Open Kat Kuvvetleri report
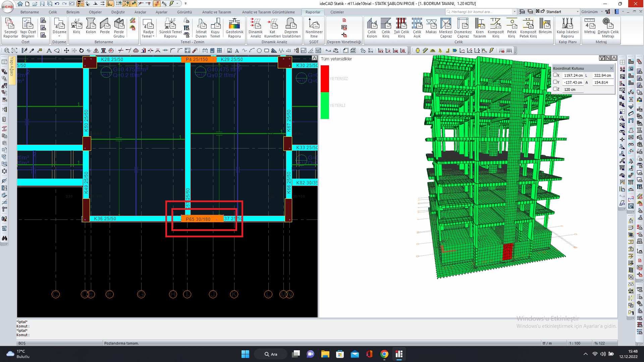Viewport: 644px width, 362px height. (272, 28)
